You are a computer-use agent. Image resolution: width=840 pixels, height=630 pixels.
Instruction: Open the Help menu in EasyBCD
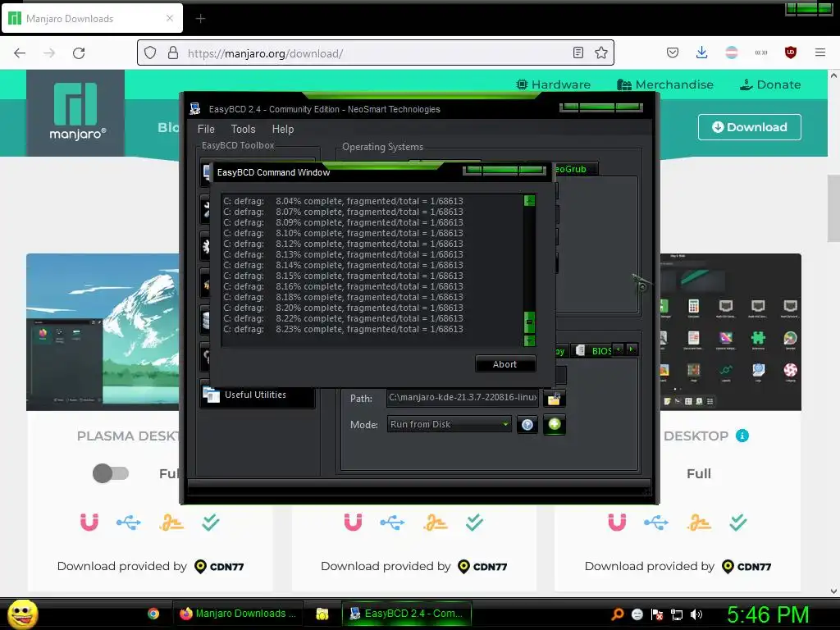point(282,129)
